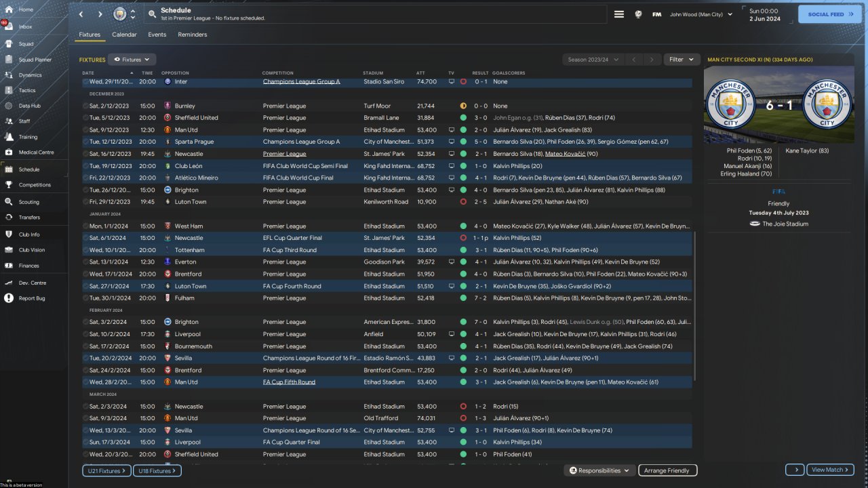Navigate back with the left arrow
This screenshot has width=868, height=488.
[81, 14]
